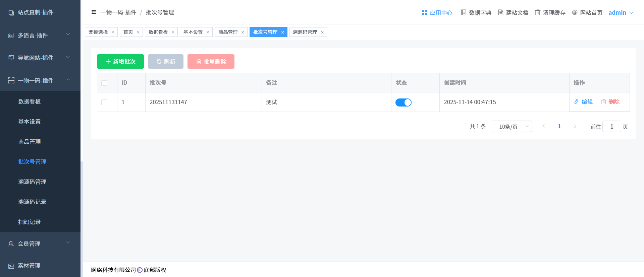Screen dimensions: 644x277
Task: Select the checkbox for row ID 1
Action: pyautogui.click(x=104, y=102)
